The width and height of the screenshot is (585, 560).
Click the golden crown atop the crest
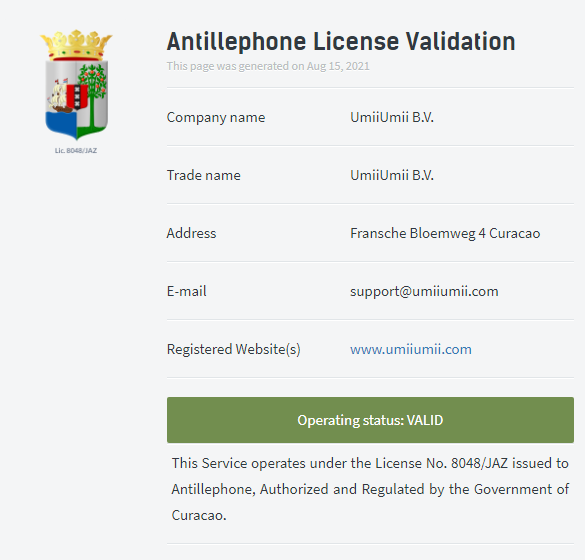coord(76,45)
